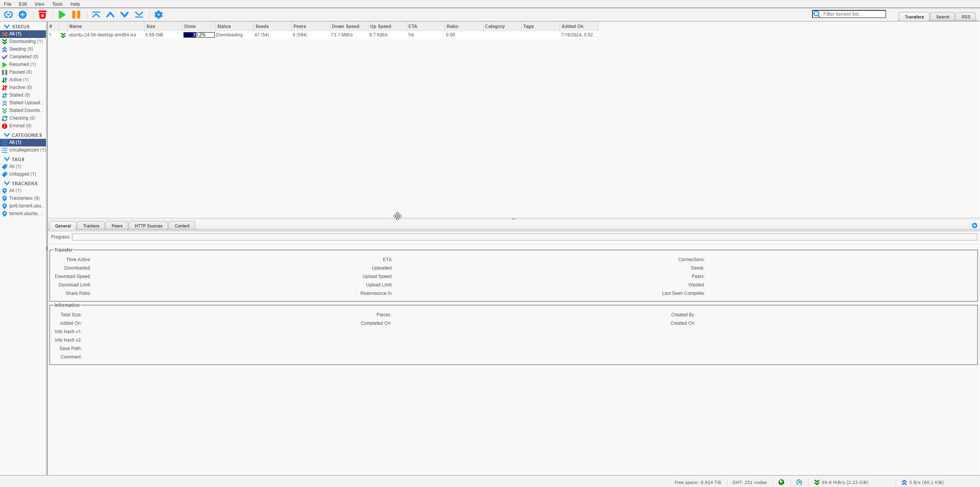This screenshot has width=980, height=487.
Task: Click the orange Pause torrent icon
Action: pyautogui.click(x=76, y=15)
